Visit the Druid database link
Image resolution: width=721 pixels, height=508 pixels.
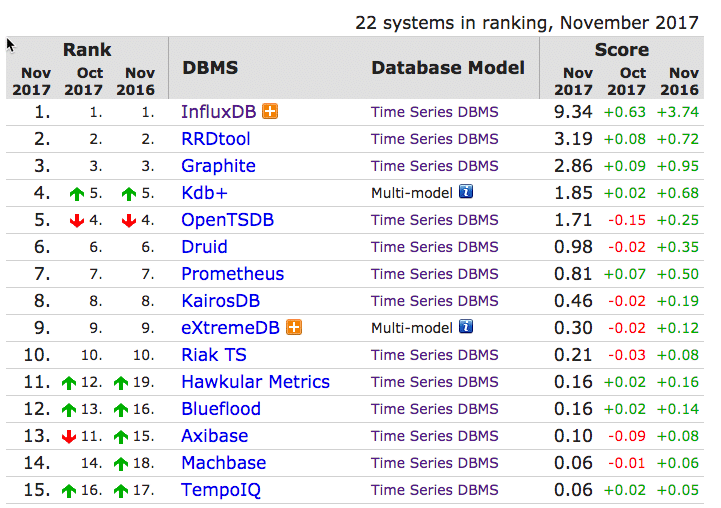[204, 247]
